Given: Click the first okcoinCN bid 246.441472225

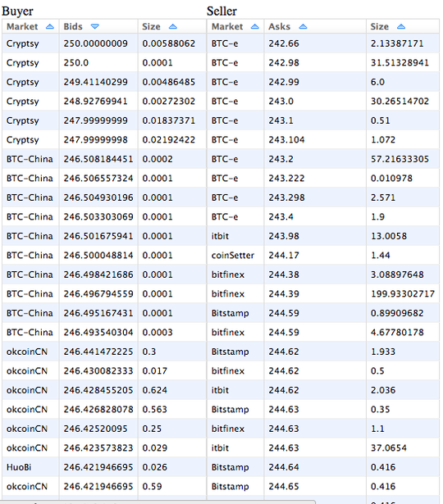Looking at the screenshot, I should (98, 352).
